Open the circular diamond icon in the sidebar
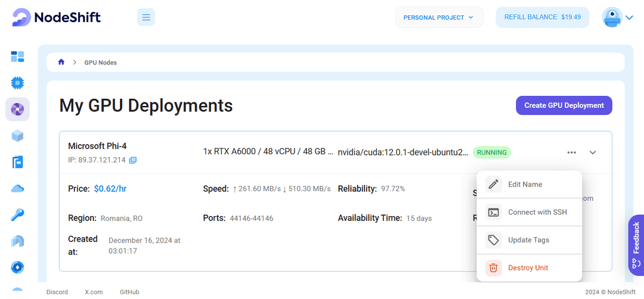 [17, 267]
